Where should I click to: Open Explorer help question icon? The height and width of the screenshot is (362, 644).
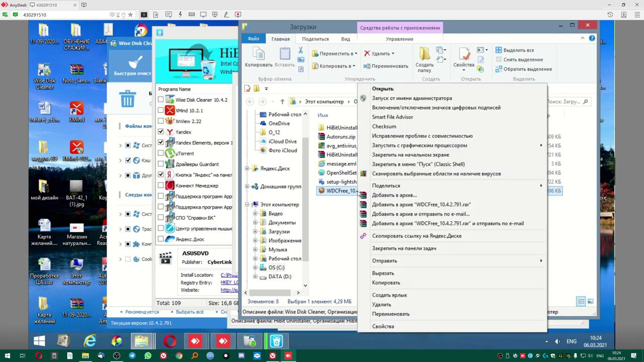click(x=592, y=38)
